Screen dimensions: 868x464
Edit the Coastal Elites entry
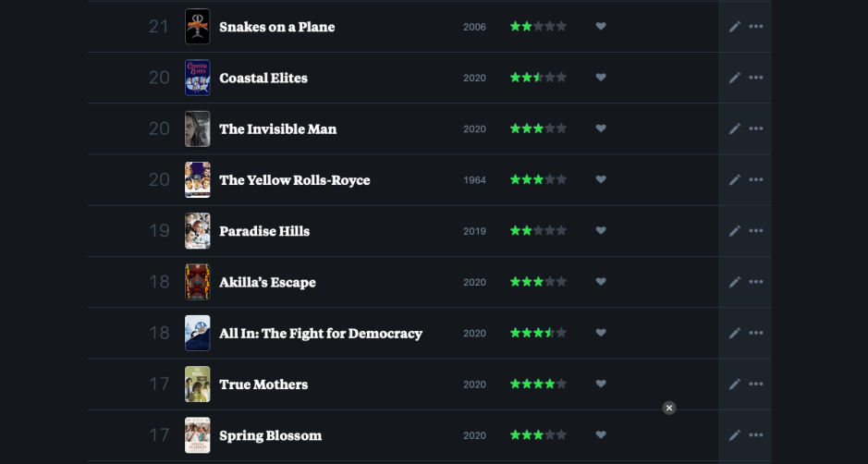735,78
